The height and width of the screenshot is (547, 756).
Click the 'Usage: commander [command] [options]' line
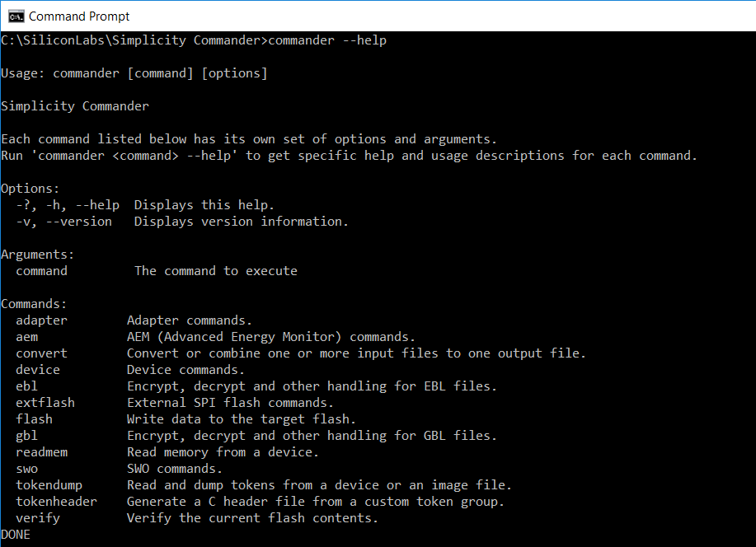pos(134,73)
